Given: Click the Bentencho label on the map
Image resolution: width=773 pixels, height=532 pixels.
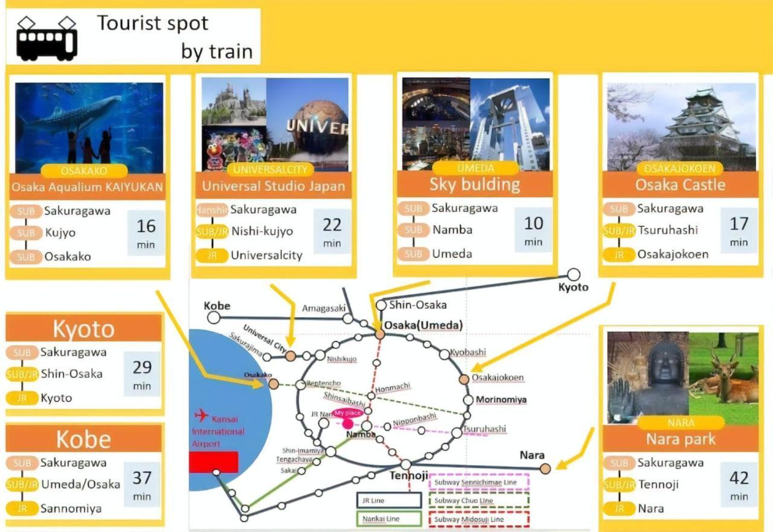Looking at the screenshot, I should 324,383.
